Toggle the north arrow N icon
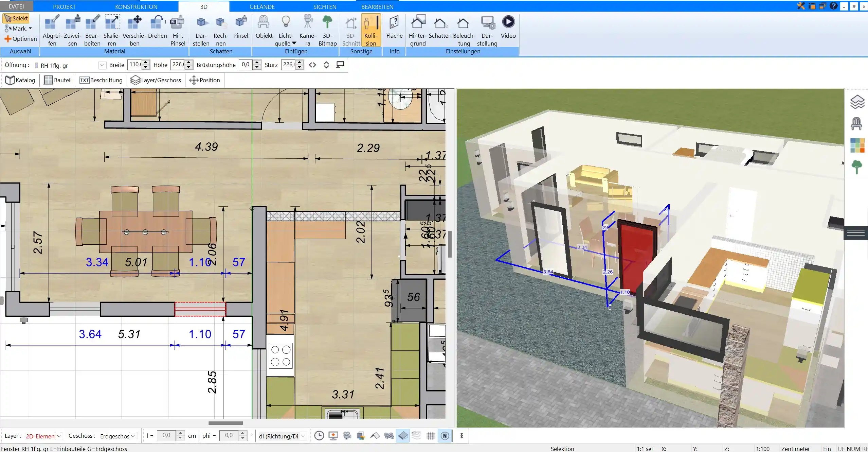 445,436
